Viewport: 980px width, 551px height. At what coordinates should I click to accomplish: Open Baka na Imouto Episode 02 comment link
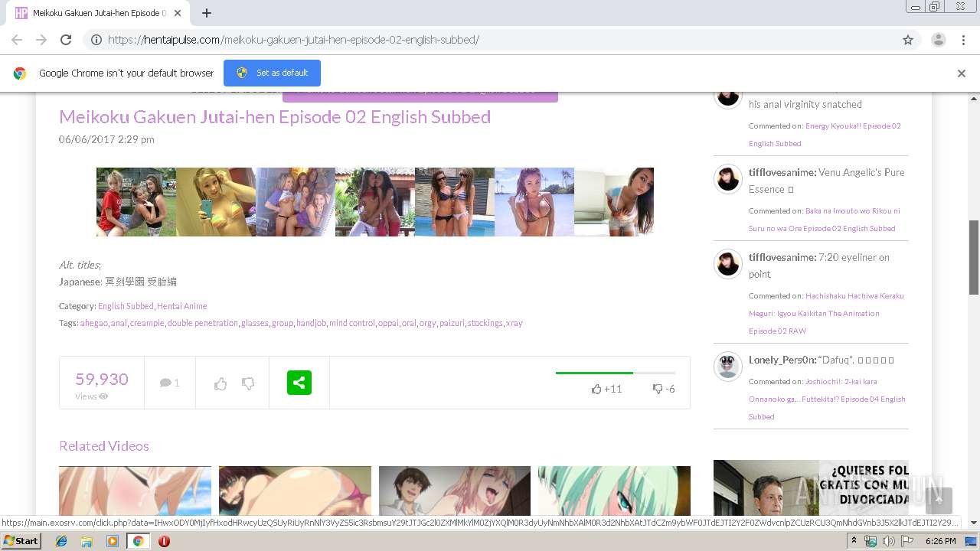(x=825, y=220)
